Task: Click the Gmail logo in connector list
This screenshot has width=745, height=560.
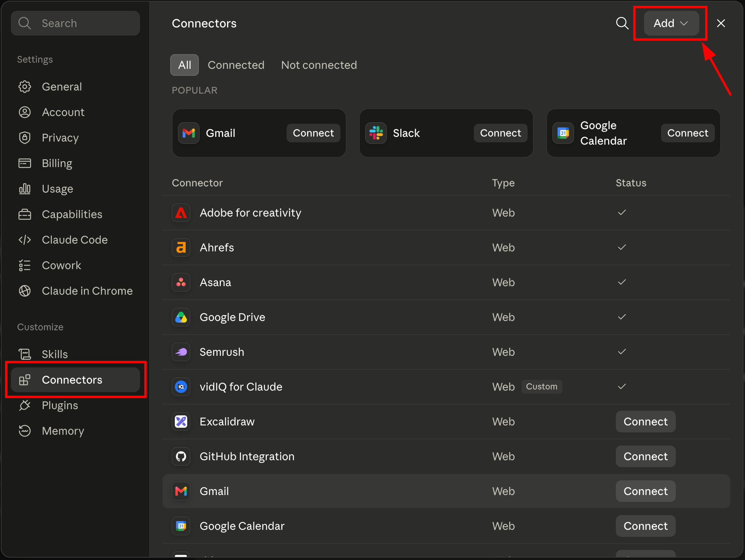Action: (181, 491)
